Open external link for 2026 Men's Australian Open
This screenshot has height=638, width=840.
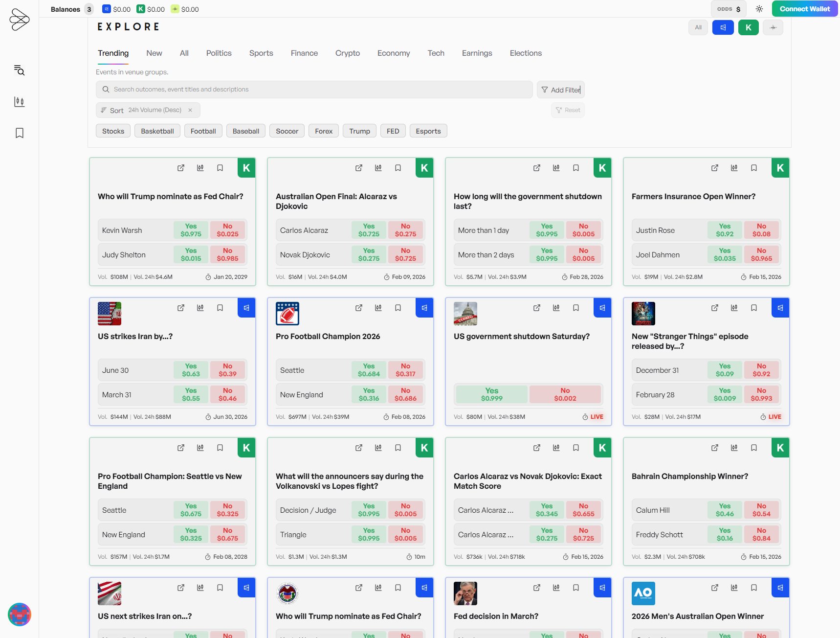(715, 588)
